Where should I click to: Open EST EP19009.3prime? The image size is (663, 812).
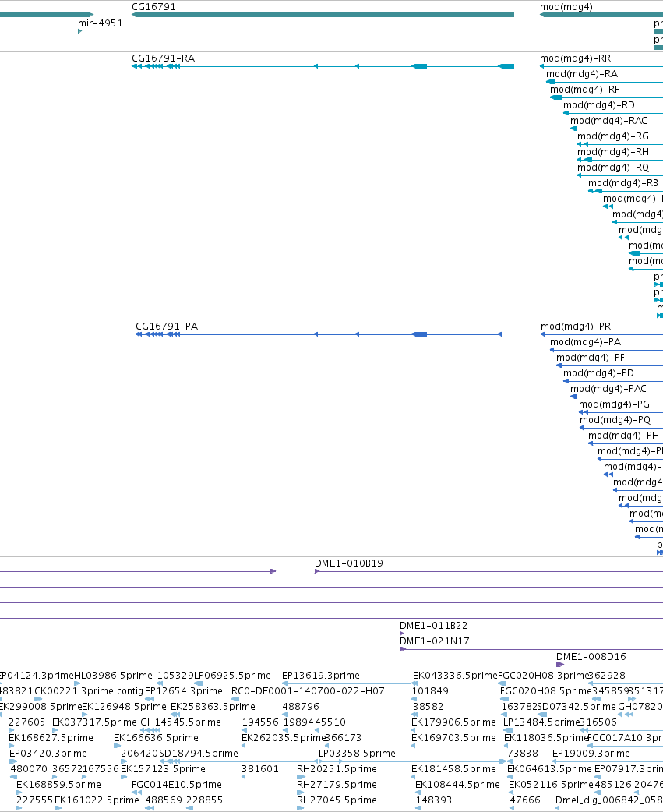pos(591,753)
